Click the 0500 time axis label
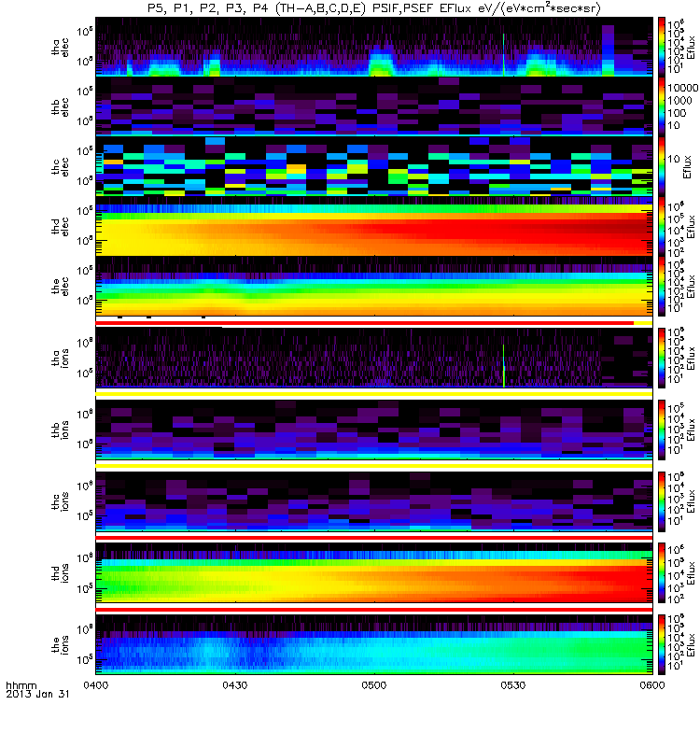 coord(374,685)
